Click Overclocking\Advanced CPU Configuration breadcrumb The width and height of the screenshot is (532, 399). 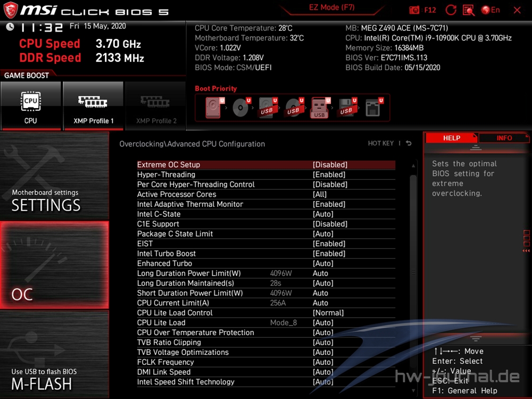192,144
